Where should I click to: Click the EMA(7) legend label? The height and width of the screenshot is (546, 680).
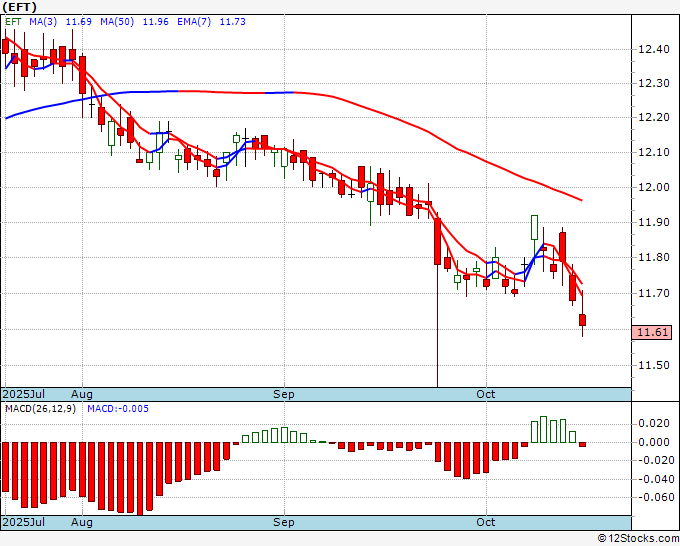(194, 22)
